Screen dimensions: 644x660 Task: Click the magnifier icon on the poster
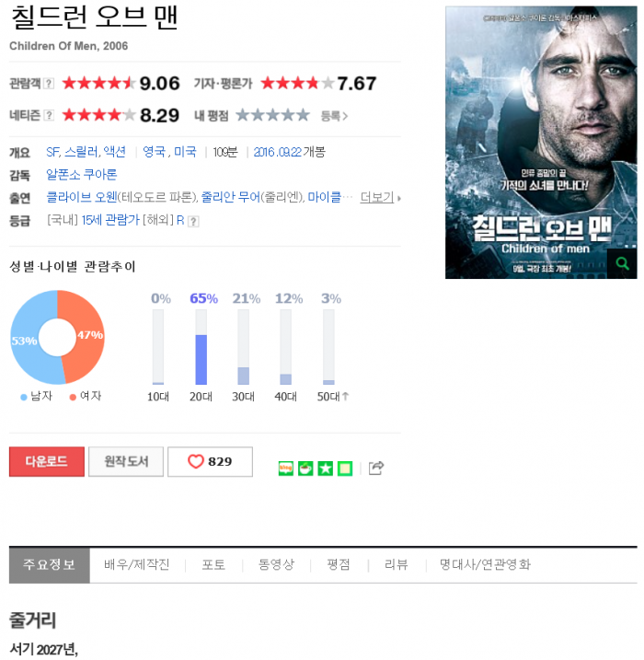click(622, 263)
